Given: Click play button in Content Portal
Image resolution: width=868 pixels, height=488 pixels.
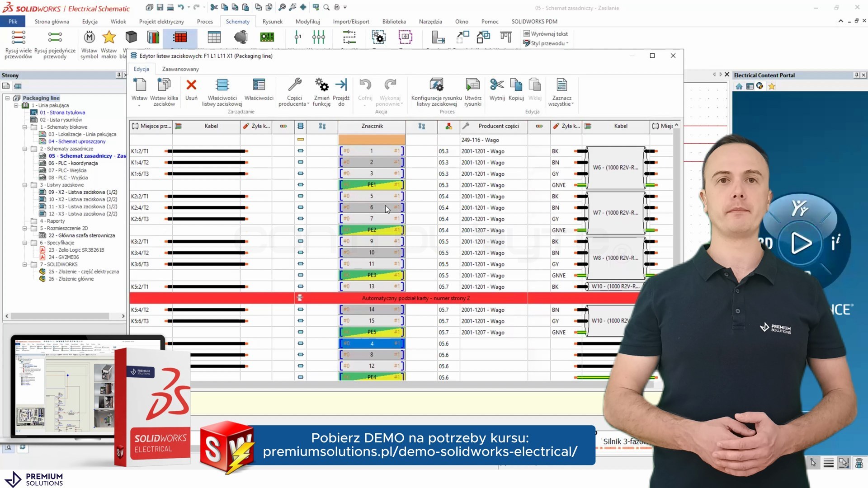Looking at the screenshot, I should click(x=801, y=243).
